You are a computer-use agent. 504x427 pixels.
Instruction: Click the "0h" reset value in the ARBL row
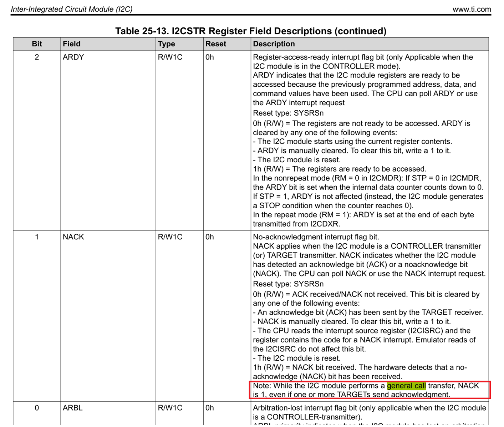pos(210,408)
